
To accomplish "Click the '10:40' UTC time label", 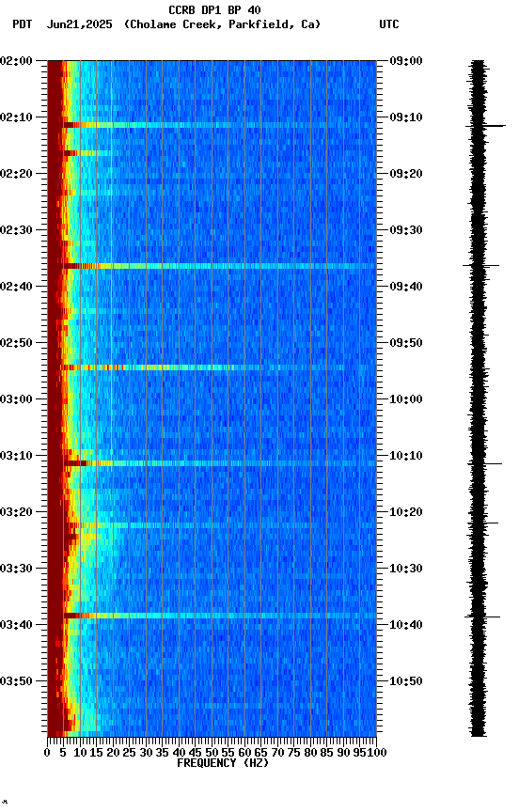I will [x=406, y=625].
